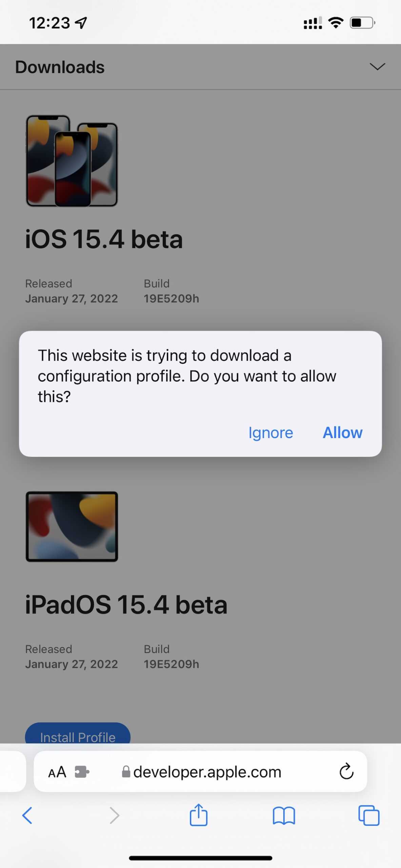Tap the home indicator bar

pyautogui.click(x=200, y=858)
